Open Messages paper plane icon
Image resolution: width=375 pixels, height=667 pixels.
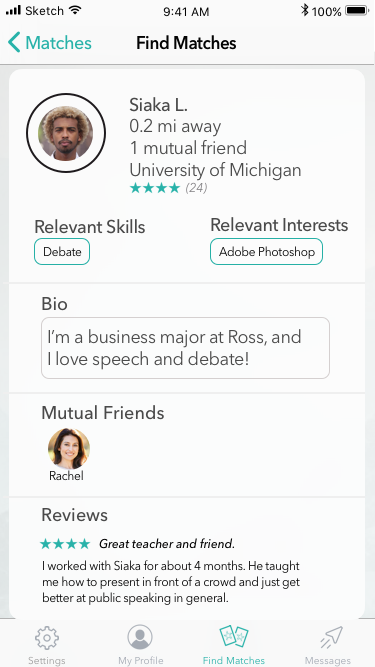(327, 638)
